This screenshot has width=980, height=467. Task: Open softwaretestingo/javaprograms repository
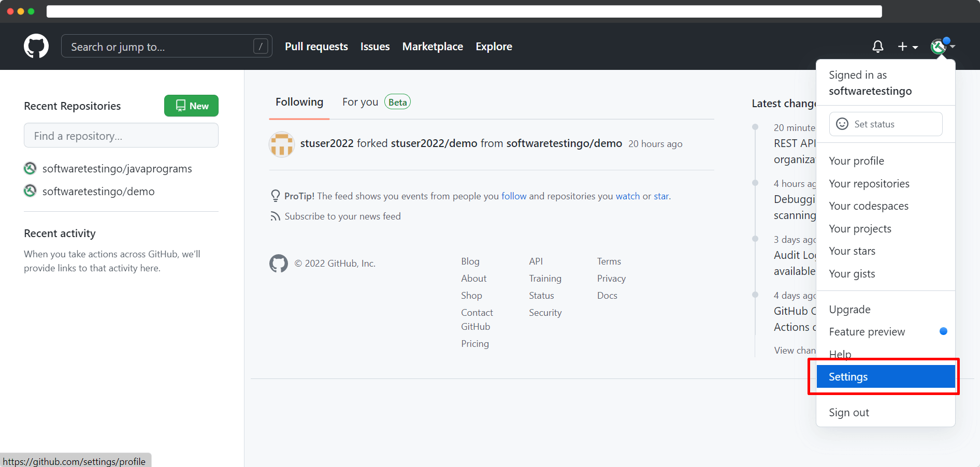click(117, 169)
